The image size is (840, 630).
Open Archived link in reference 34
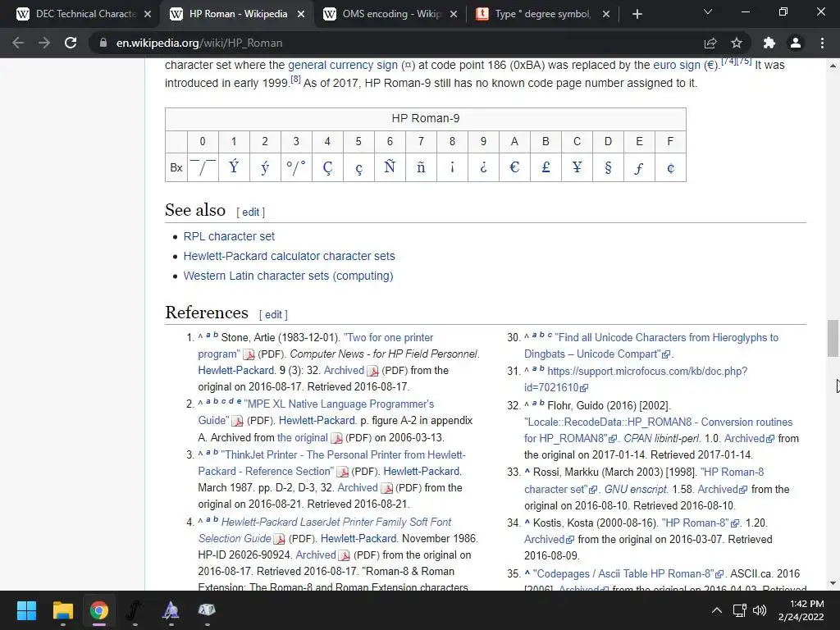click(545, 540)
